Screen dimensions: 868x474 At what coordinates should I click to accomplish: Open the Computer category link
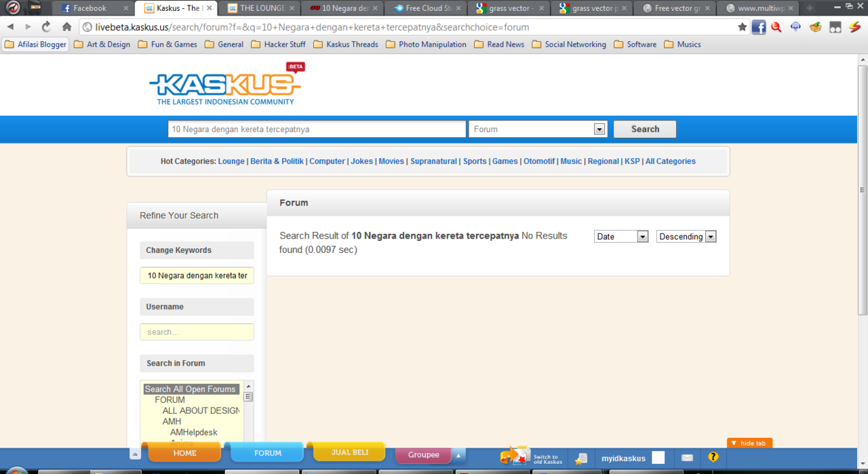(327, 161)
